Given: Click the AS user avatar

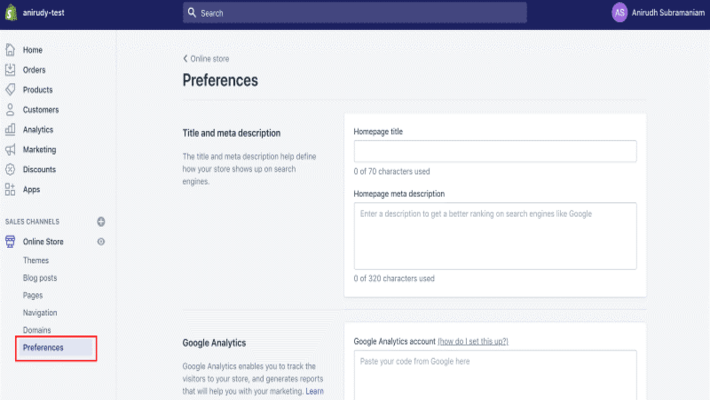Looking at the screenshot, I should coord(620,13).
